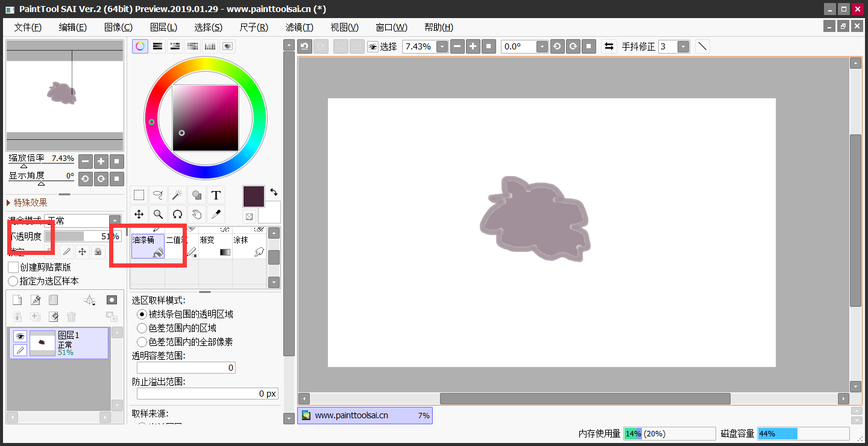Select the 涂抹 smudge tool
Screen dimensions: 868x446
(249, 247)
